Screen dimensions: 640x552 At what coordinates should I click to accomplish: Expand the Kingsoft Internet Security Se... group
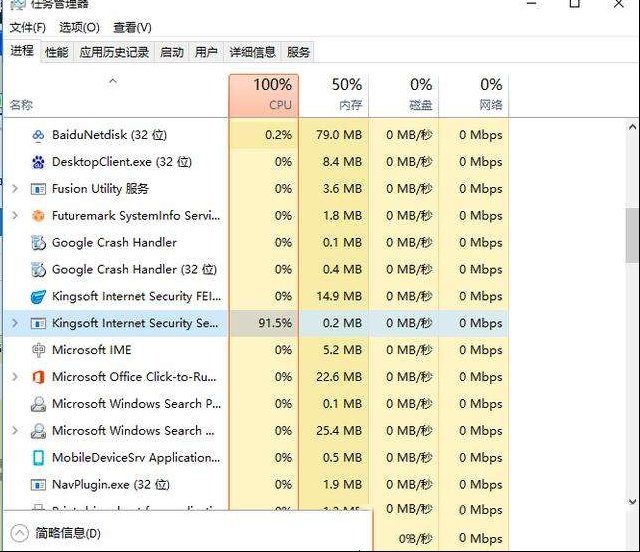[15, 323]
